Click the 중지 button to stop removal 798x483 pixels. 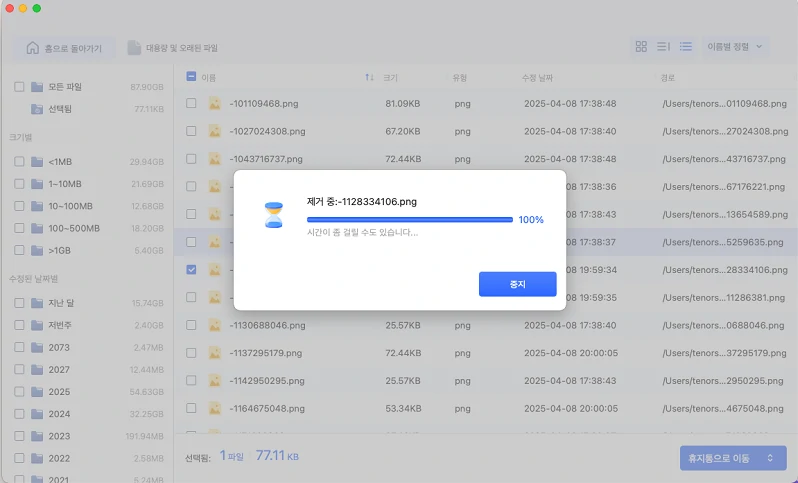(x=518, y=284)
